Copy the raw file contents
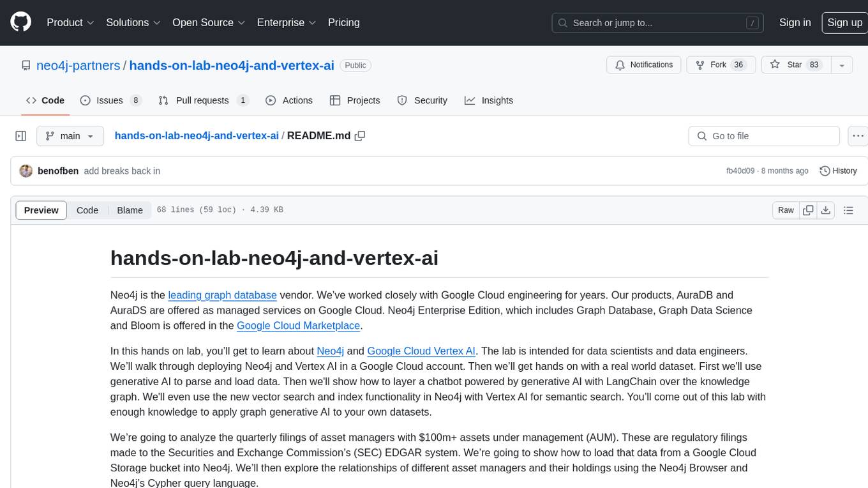This screenshot has height=488, width=868. pyautogui.click(x=809, y=210)
